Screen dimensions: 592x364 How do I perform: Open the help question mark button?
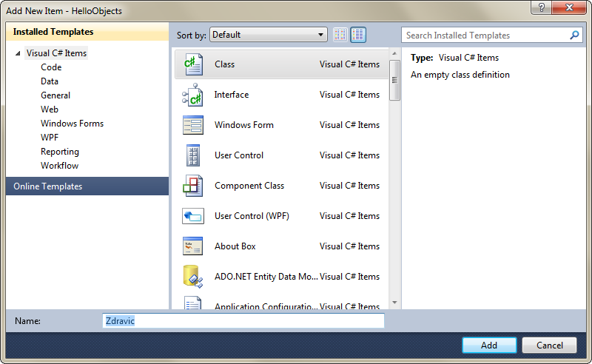[542, 7]
